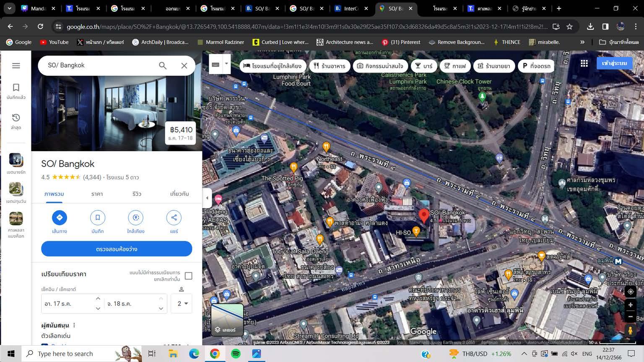The image size is (644, 362).
Task: Reload the current page
Action: click(x=40, y=26)
